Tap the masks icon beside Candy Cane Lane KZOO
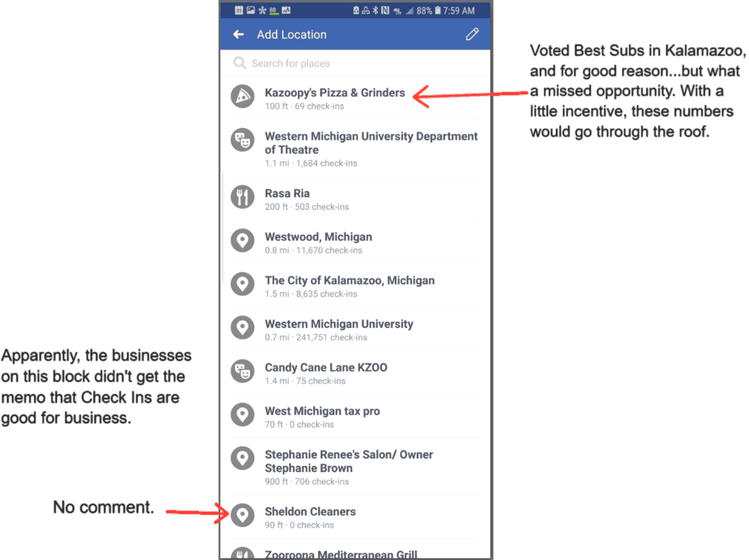749x560 pixels. (x=243, y=371)
